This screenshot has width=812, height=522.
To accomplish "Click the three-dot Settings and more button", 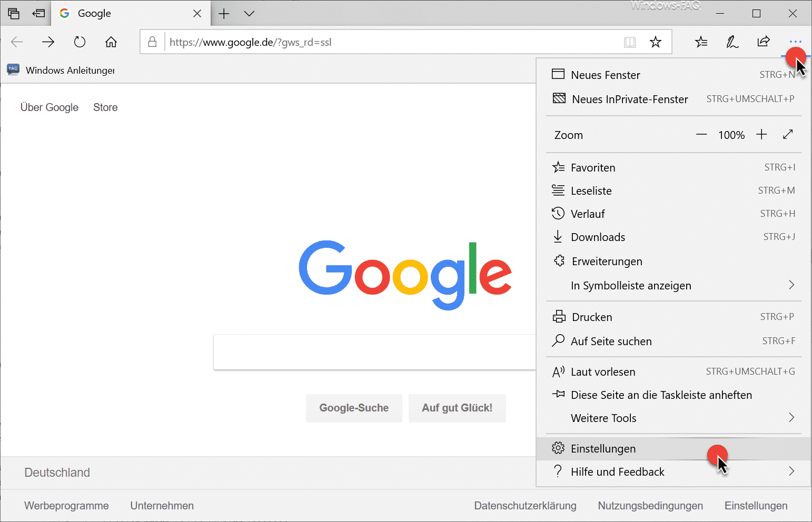I will 795,42.
